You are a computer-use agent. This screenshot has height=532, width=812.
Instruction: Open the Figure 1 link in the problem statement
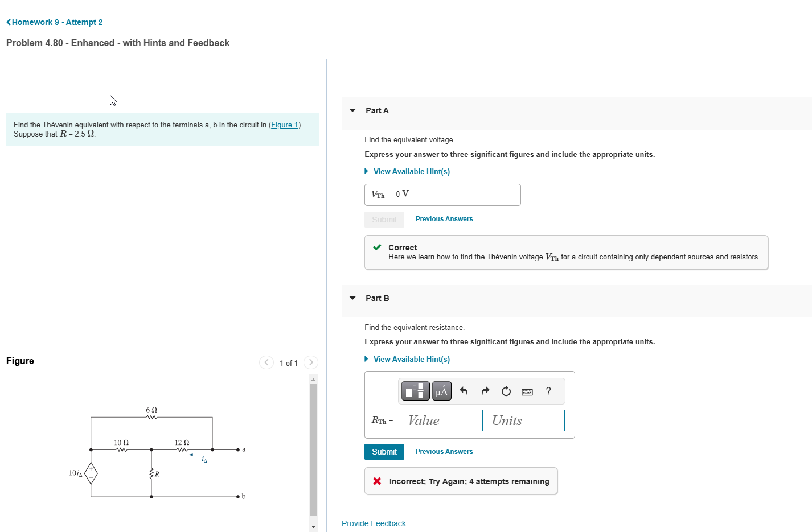[x=284, y=125]
